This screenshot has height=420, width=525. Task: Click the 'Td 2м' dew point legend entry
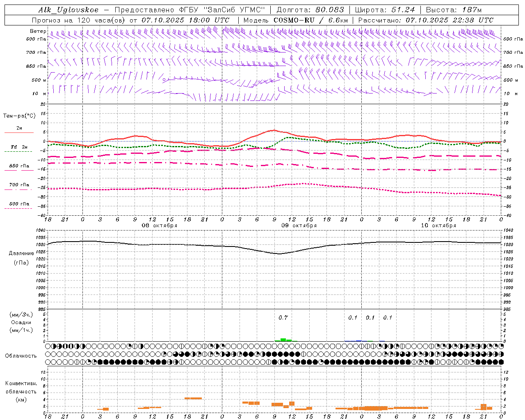pyautogui.click(x=19, y=147)
